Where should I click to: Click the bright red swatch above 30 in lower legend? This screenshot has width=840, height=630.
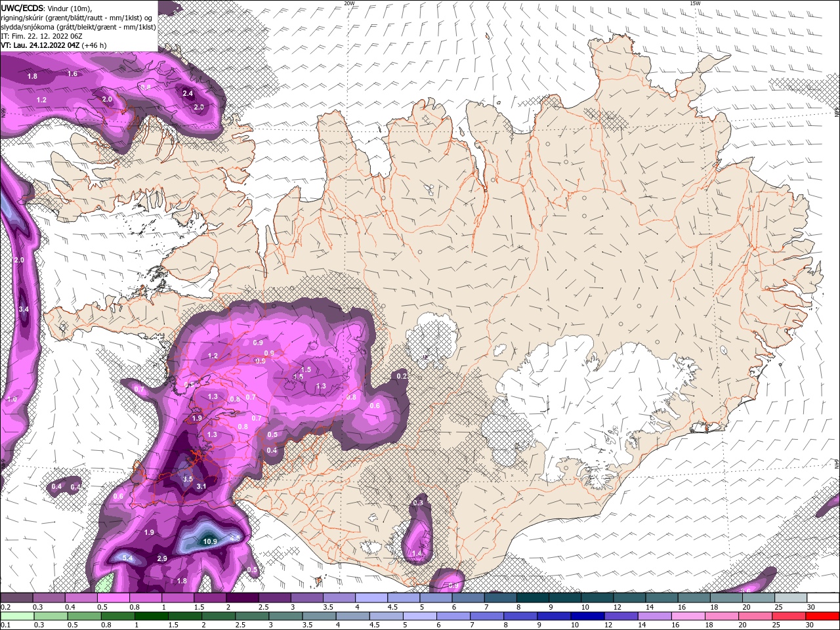(823, 617)
